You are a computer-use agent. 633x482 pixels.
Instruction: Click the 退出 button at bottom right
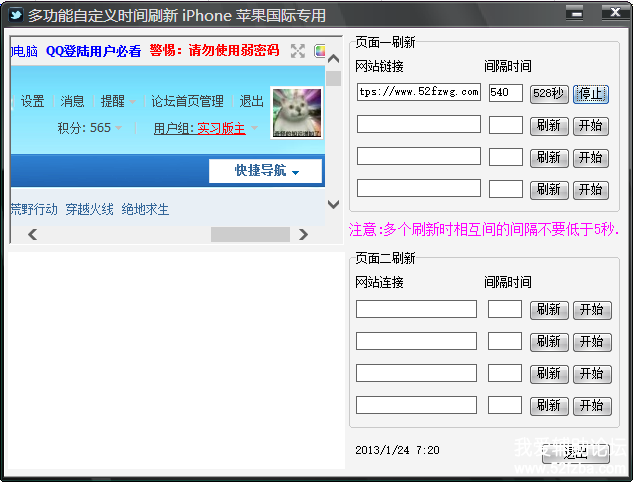click(x=575, y=453)
